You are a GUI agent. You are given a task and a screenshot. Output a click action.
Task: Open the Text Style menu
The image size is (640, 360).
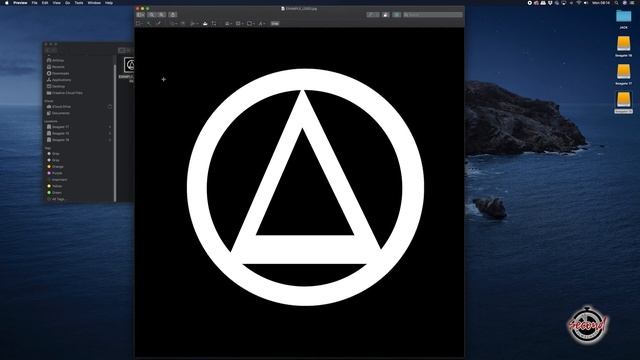click(x=262, y=24)
